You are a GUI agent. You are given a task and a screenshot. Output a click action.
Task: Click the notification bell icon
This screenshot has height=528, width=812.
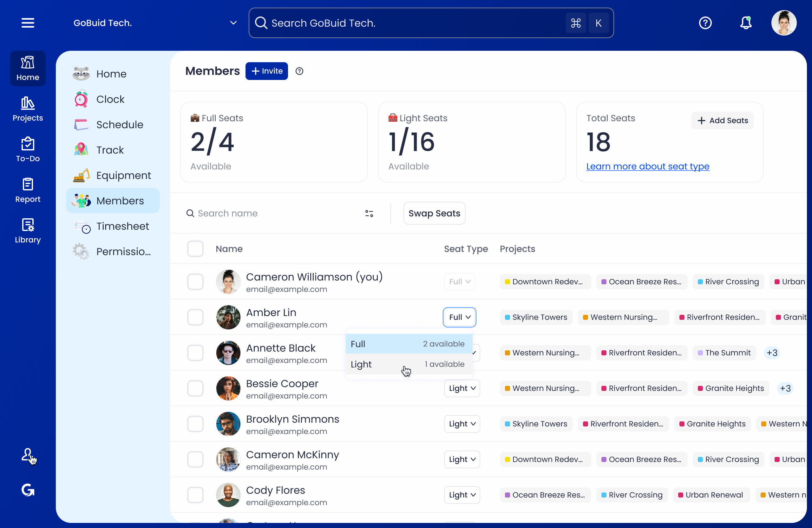tap(745, 23)
